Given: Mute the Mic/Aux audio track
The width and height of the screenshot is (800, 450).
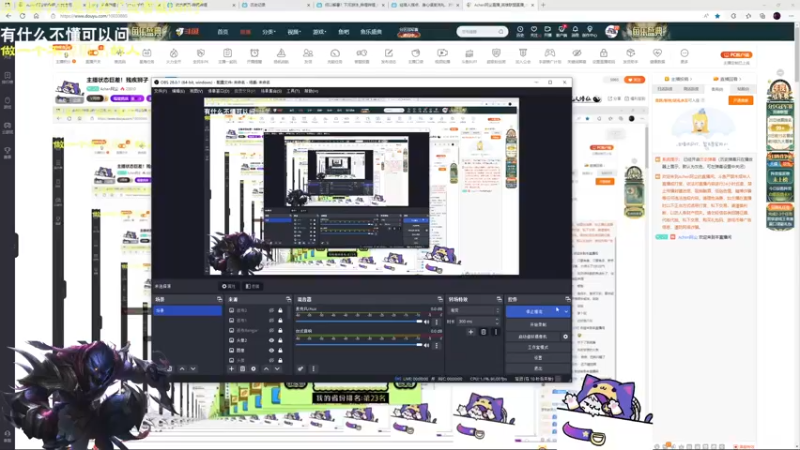Looking at the screenshot, I should point(427,322).
